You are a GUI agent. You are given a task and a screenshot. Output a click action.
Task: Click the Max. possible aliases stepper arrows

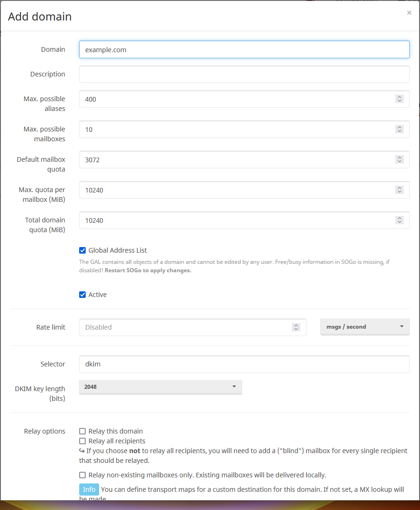tap(399, 99)
